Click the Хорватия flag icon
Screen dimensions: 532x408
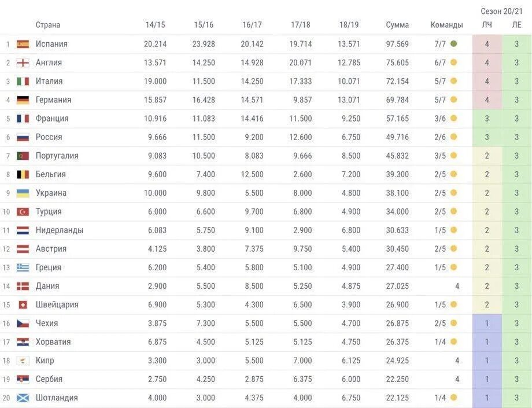pos(23,342)
